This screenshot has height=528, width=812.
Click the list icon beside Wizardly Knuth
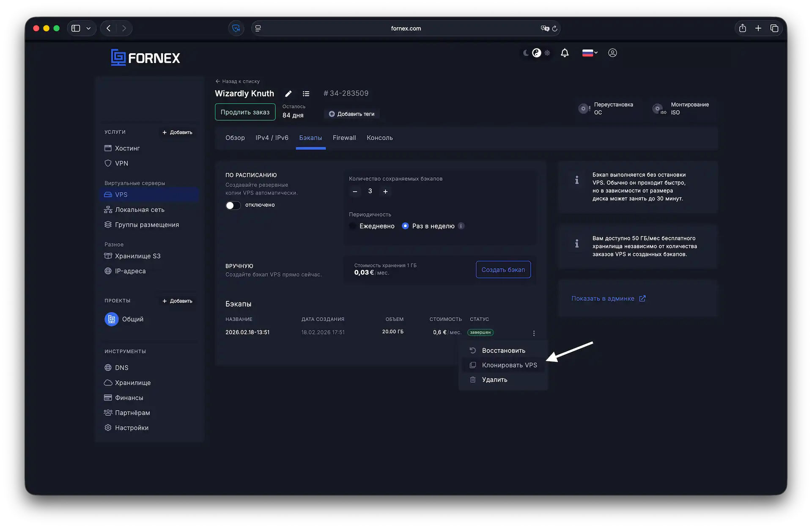point(306,93)
